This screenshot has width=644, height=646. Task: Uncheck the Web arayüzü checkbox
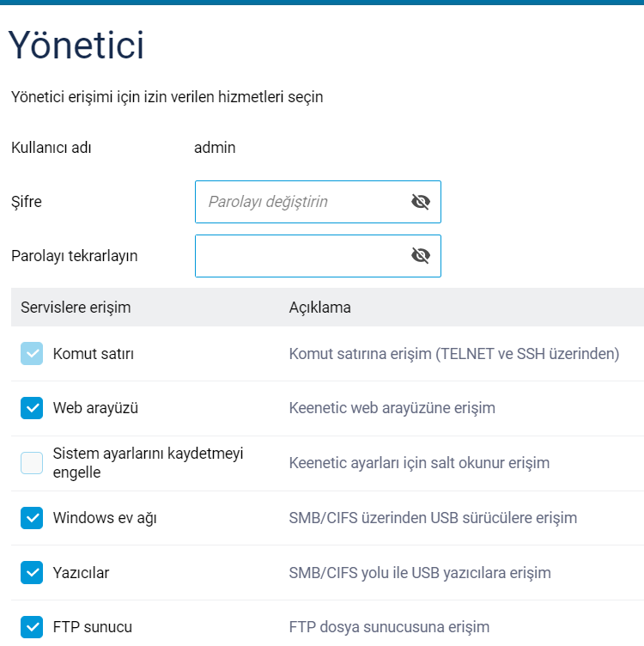point(32,408)
